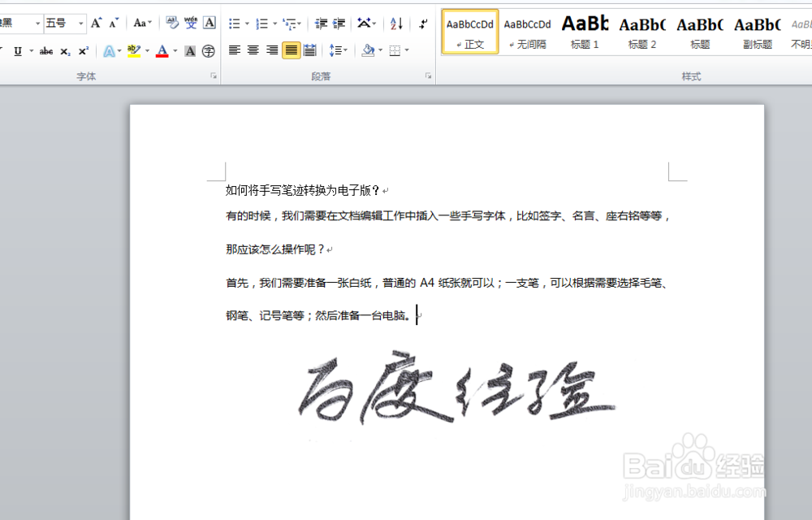Click the Grow Font button
Viewport: 812px width, 520px height.
point(97,24)
